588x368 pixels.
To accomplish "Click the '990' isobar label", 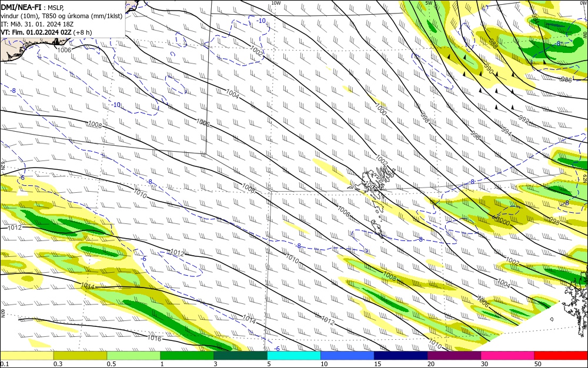I will coord(488,69).
